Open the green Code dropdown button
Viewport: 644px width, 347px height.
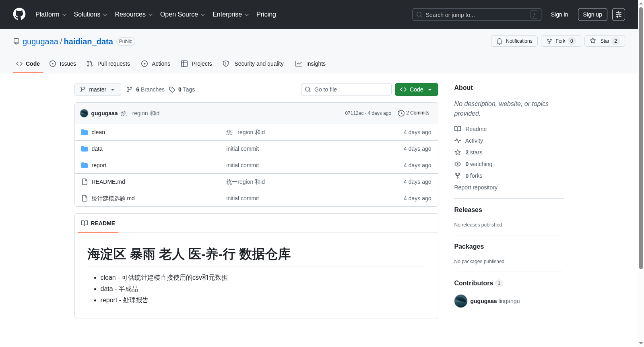(417, 89)
